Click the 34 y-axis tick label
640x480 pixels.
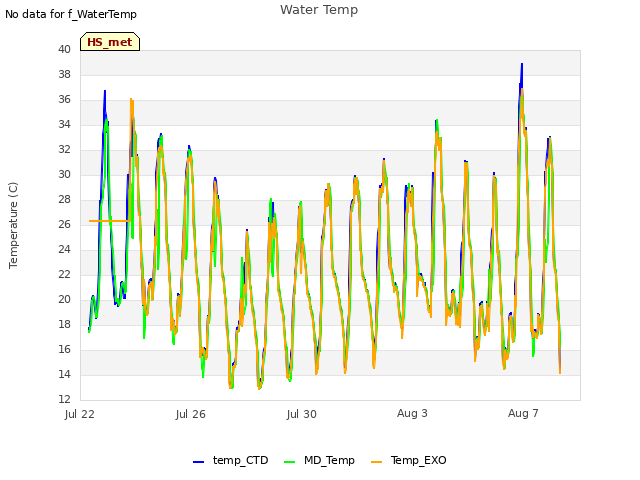tap(64, 124)
